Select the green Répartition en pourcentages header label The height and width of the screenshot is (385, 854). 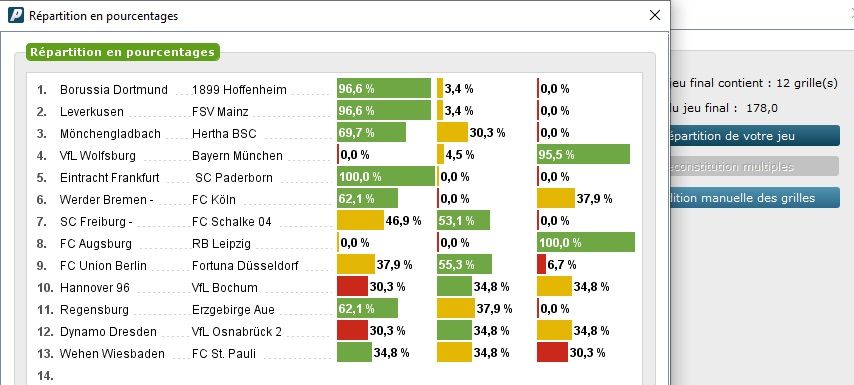click(x=123, y=52)
